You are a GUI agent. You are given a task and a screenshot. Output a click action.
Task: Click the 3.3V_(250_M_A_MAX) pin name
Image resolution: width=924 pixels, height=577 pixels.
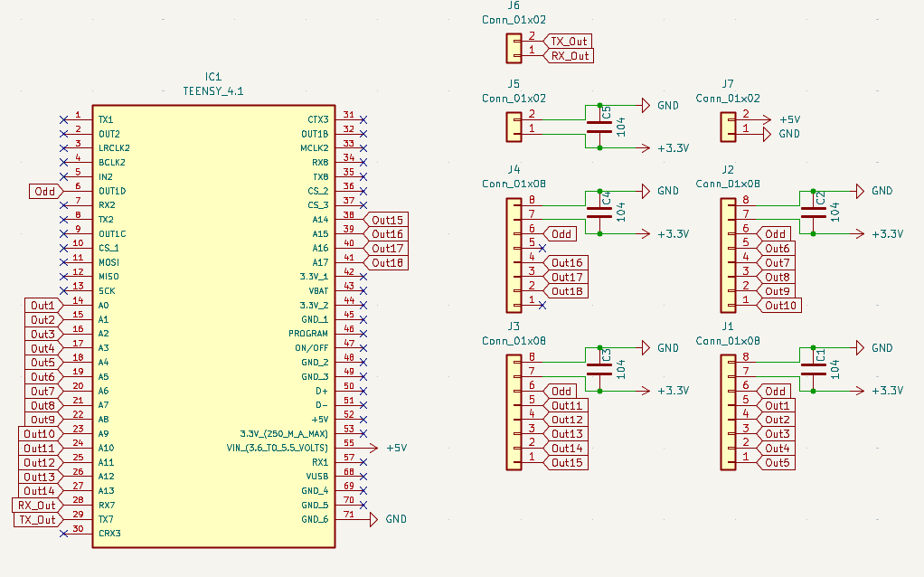click(284, 434)
